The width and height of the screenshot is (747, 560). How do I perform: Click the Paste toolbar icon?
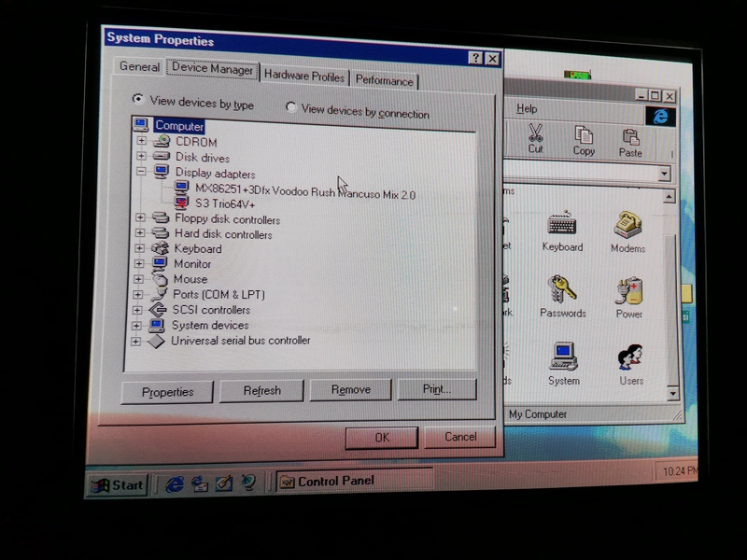point(630,142)
